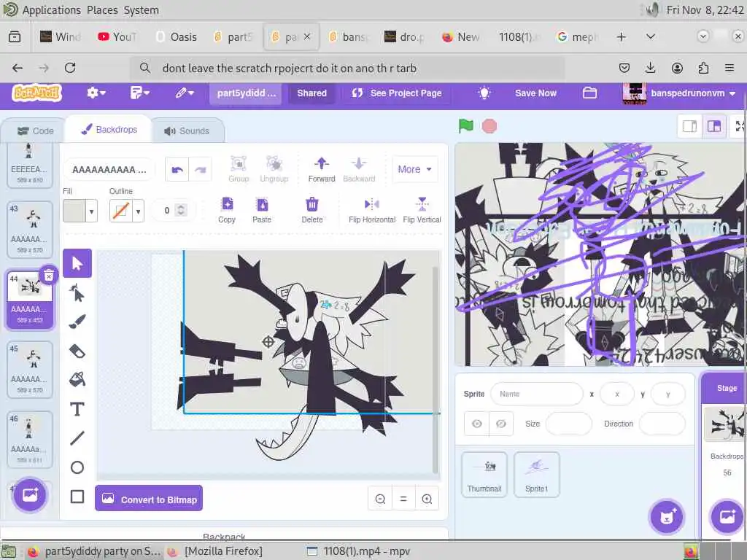The height and width of the screenshot is (560, 747).
Task: Switch to the Oasis browser tab
Action: pos(177,36)
